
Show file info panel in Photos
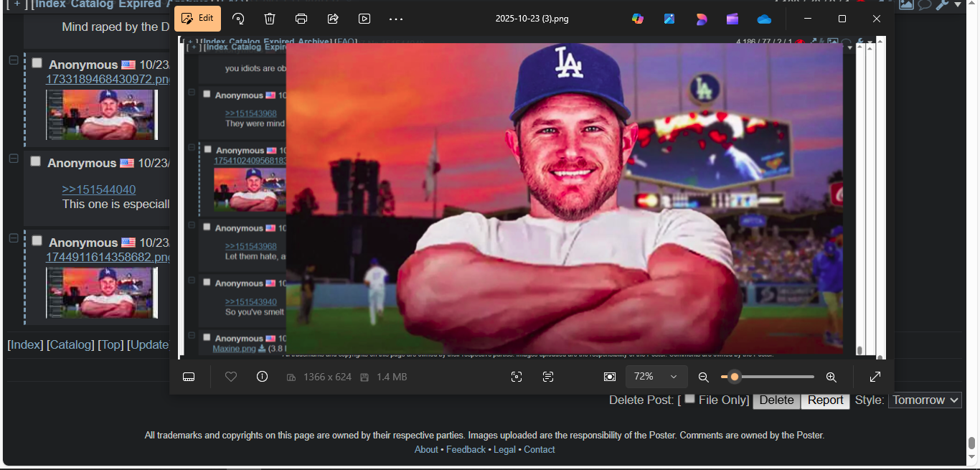(263, 377)
